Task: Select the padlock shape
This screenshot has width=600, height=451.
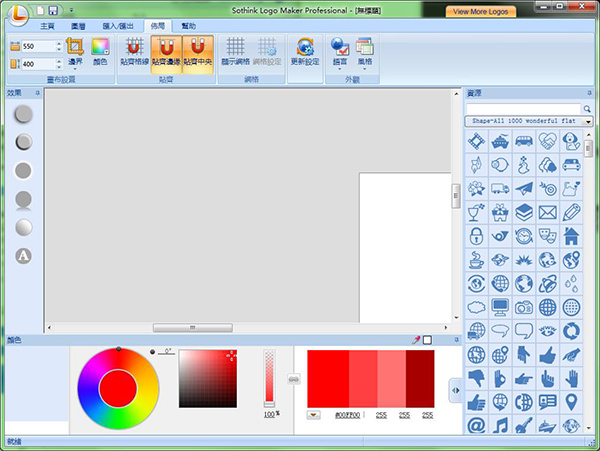Action: 476,236
